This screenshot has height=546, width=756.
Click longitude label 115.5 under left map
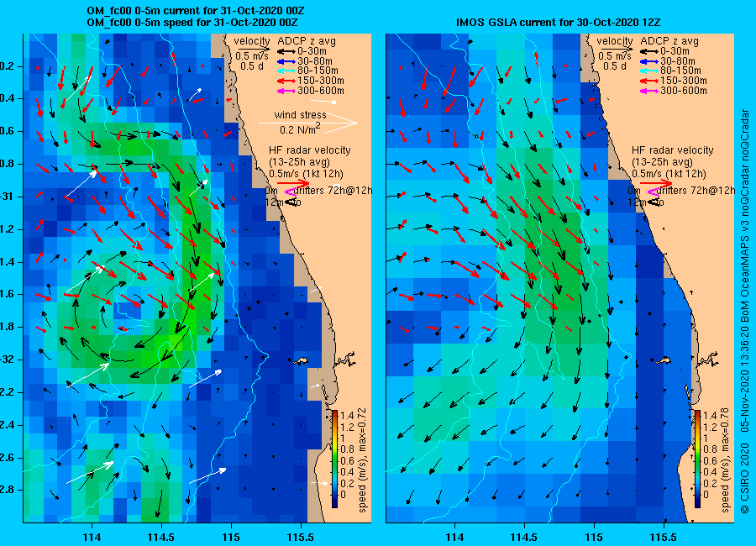(301, 537)
